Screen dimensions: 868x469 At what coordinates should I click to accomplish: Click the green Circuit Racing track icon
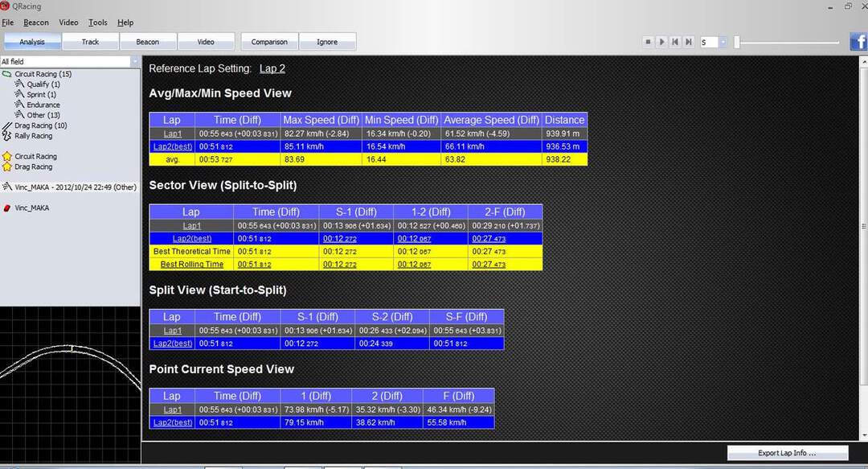[7, 74]
